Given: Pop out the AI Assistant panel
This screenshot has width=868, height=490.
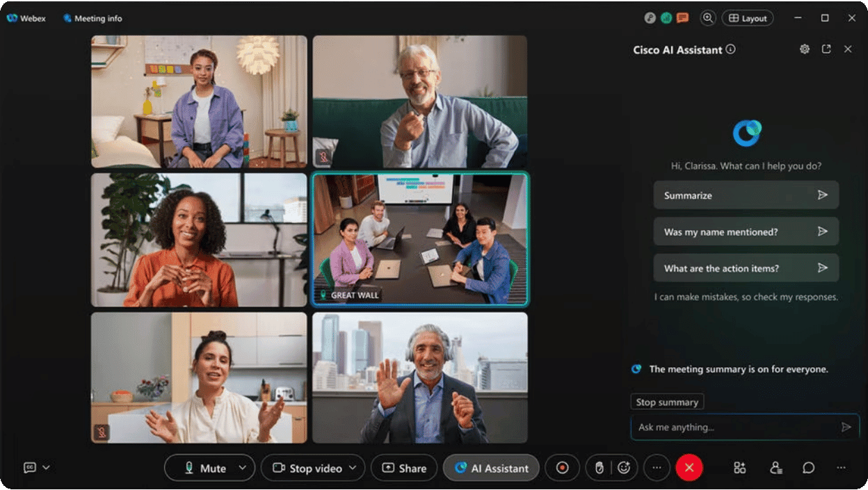Looking at the screenshot, I should click(x=826, y=49).
